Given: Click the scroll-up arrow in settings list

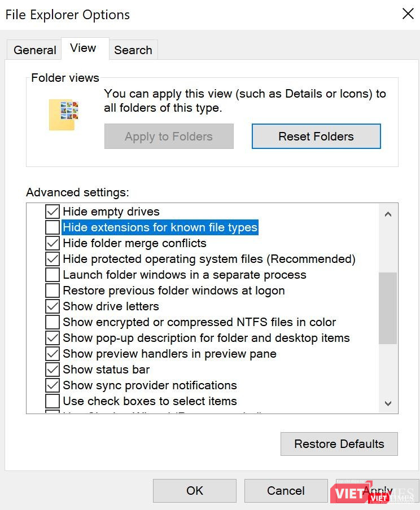Looking at the screenshot, I should [x=388, y=214].
